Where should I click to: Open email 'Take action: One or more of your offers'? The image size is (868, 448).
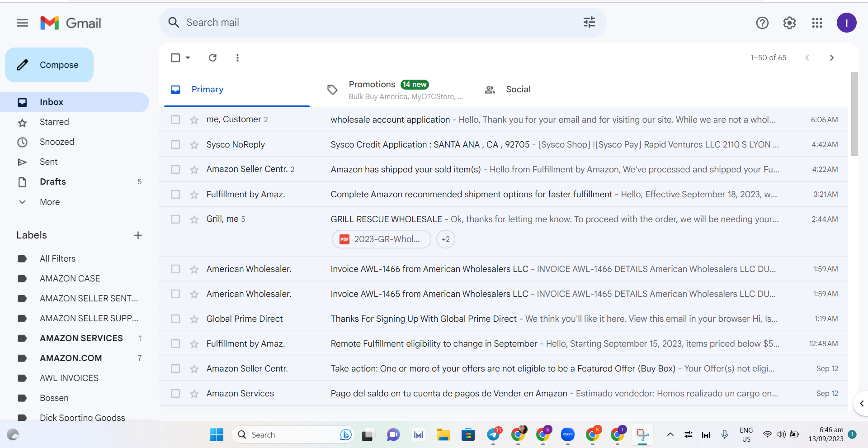(503, 369)
